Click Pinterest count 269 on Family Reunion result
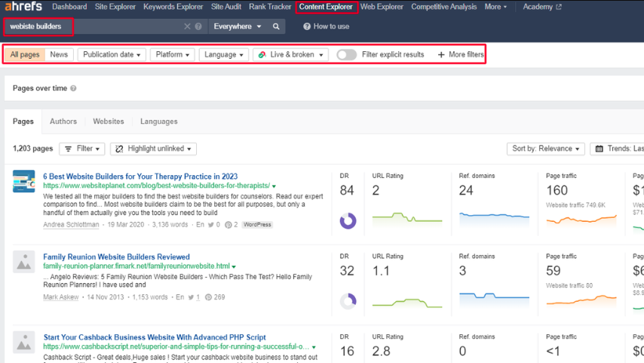 pos(215,297)
